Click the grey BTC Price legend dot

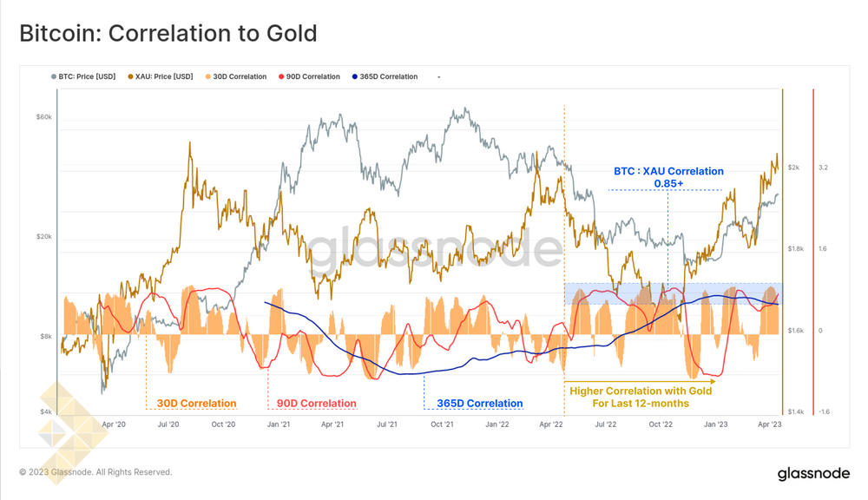54,77
